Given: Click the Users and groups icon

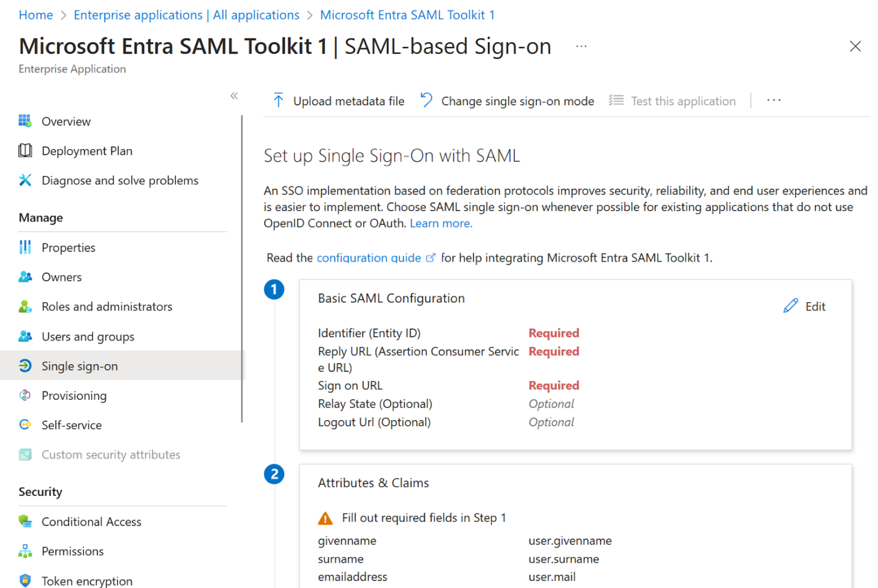Looking at the screenshot, I should click(x=25, y=336).
